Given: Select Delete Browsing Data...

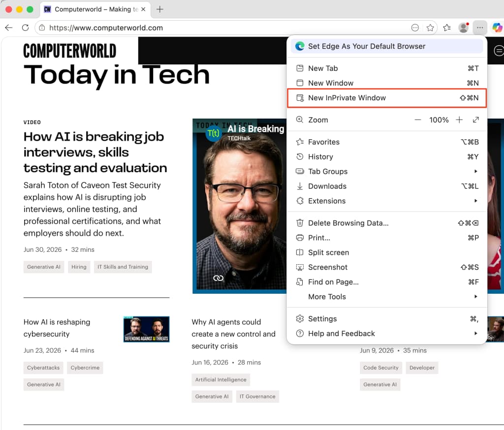Looking at the screenshot, I should [387, 223].
